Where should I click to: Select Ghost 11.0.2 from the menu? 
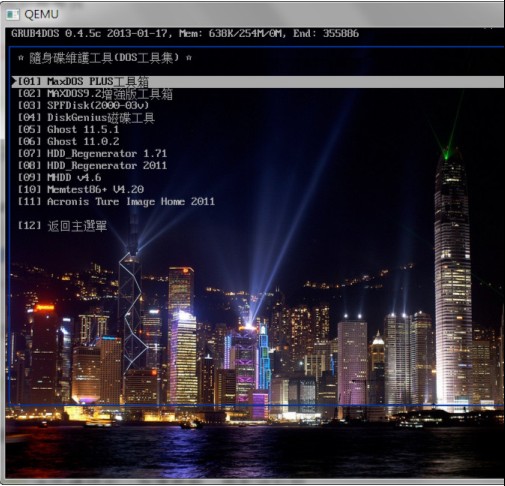point(68,141)
